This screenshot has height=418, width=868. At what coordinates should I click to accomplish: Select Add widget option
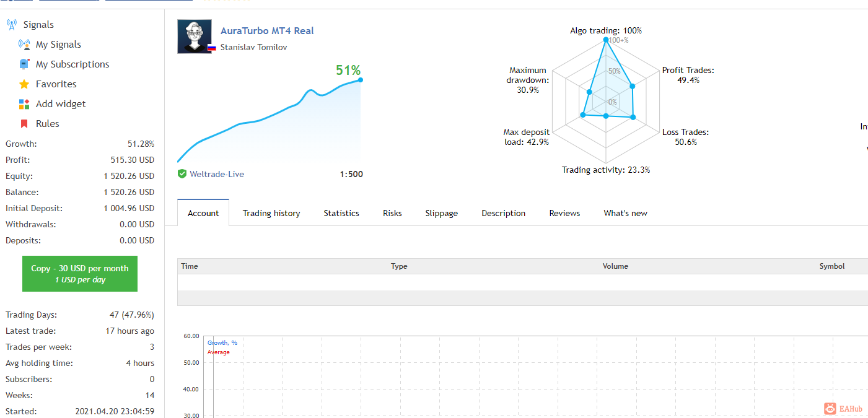(x=61, y=104)
